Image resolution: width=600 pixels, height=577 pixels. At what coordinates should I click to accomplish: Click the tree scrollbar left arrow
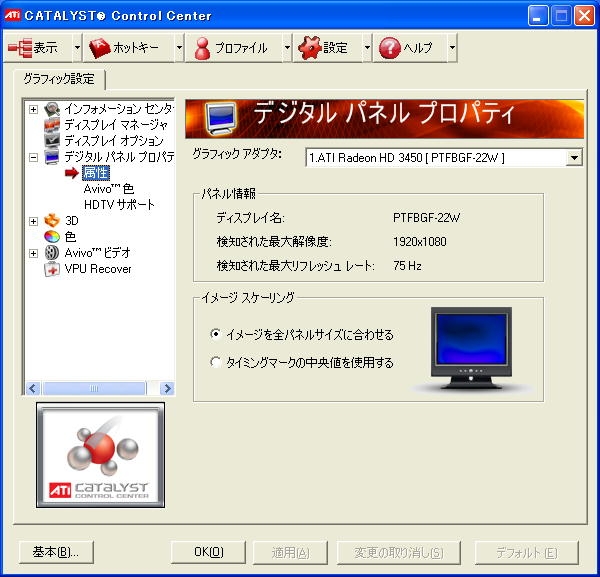click(x=33, y=388)
